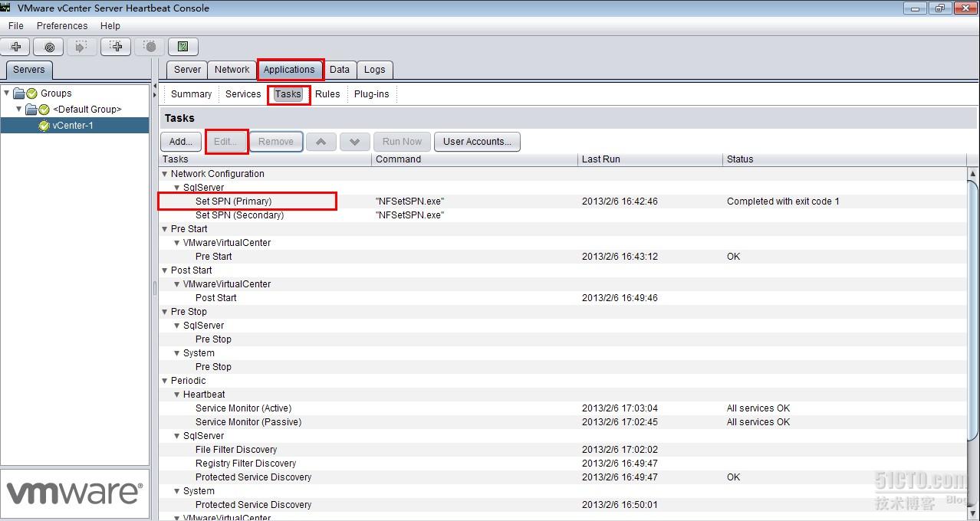Sort by the Last Run column header
The height and width of the screenshot is (521, 980).
tap(650, 159)
